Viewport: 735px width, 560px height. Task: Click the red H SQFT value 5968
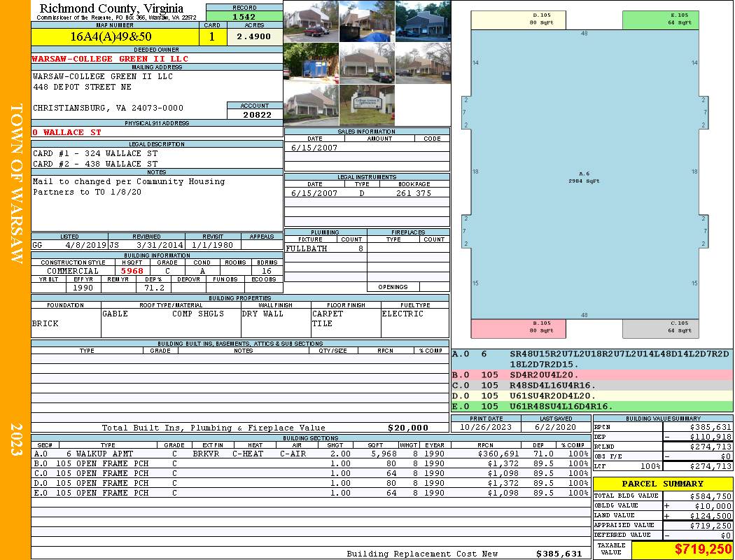click(132, 271)
